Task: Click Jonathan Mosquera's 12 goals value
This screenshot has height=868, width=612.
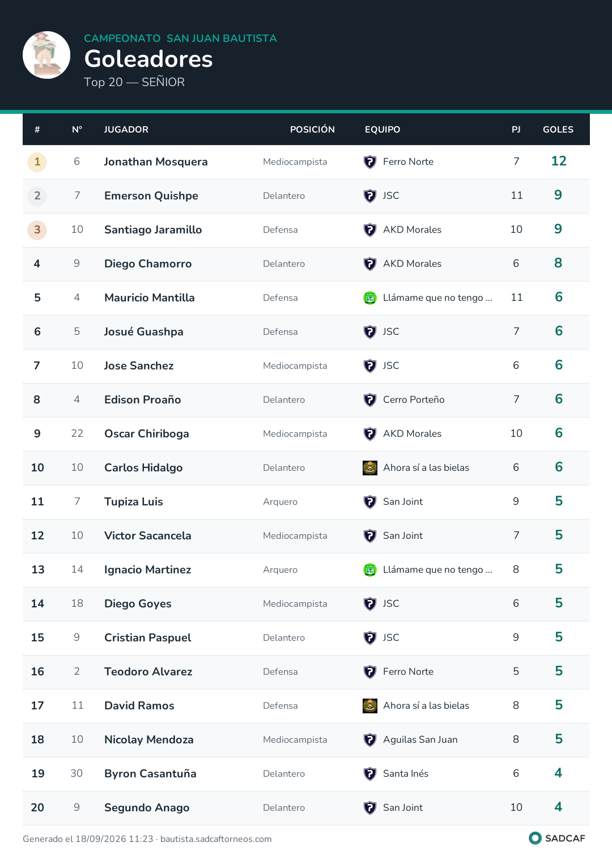Action: click(x=559, y=161)
